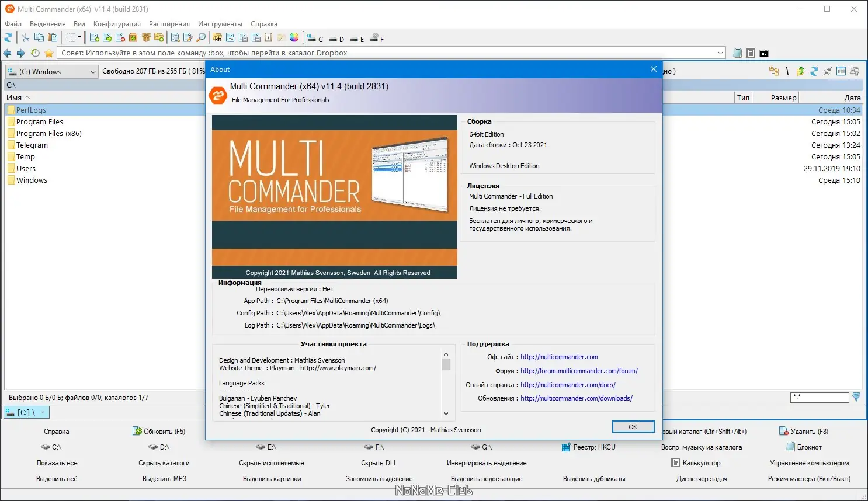
Task: Click the Copy icon in the toolbar
Action: coord(39,37)
